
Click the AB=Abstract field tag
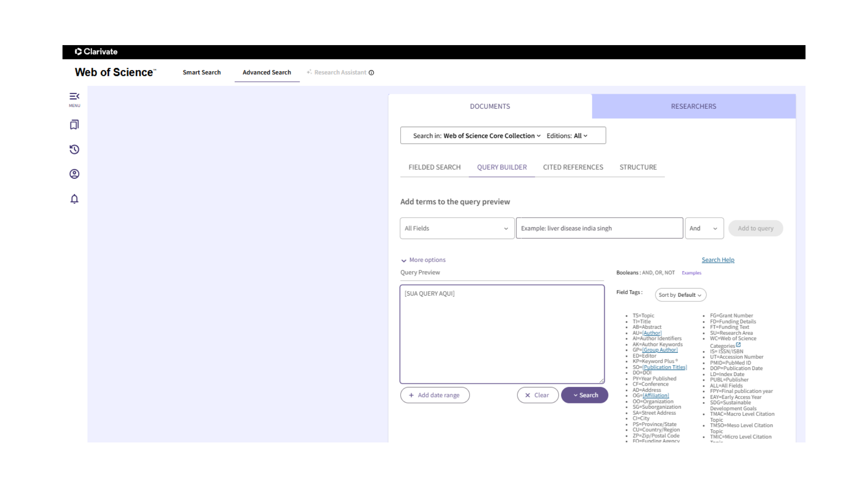click(x=647, y=328)
